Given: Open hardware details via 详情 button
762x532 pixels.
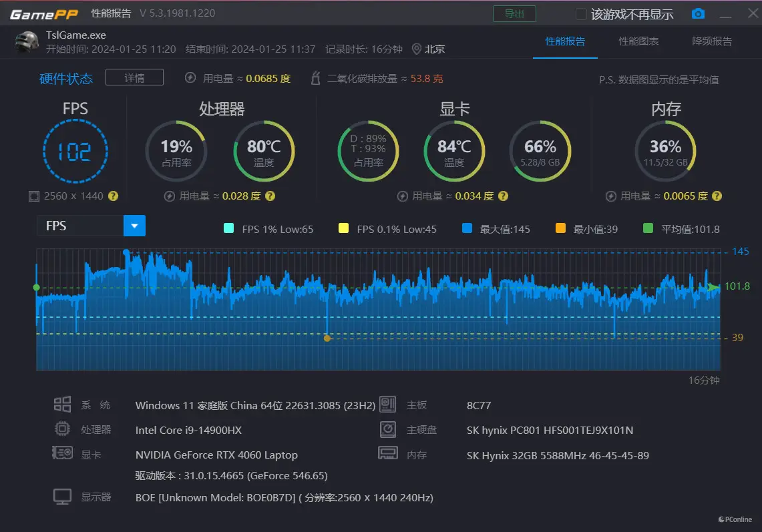Looking at the screenshot, I should [x=134, y=78].
